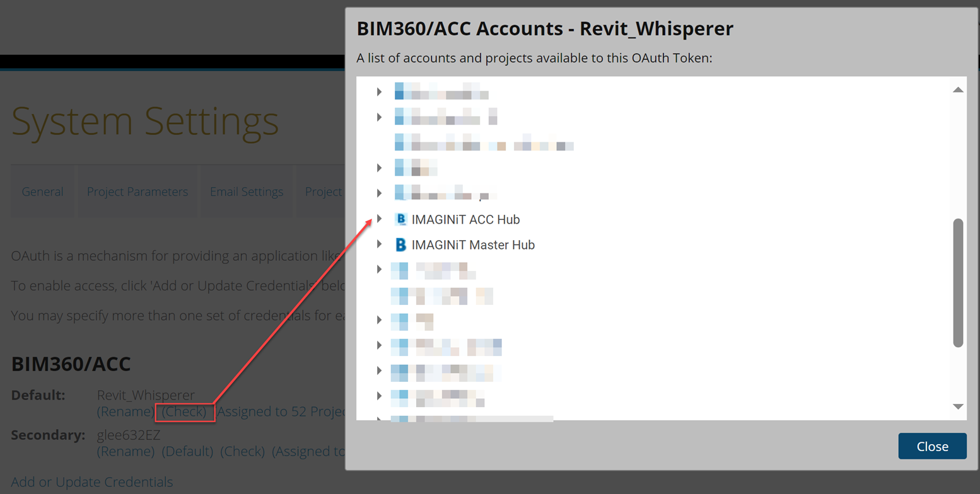
Task: Switch to the General tab
Action: [42, 192]
